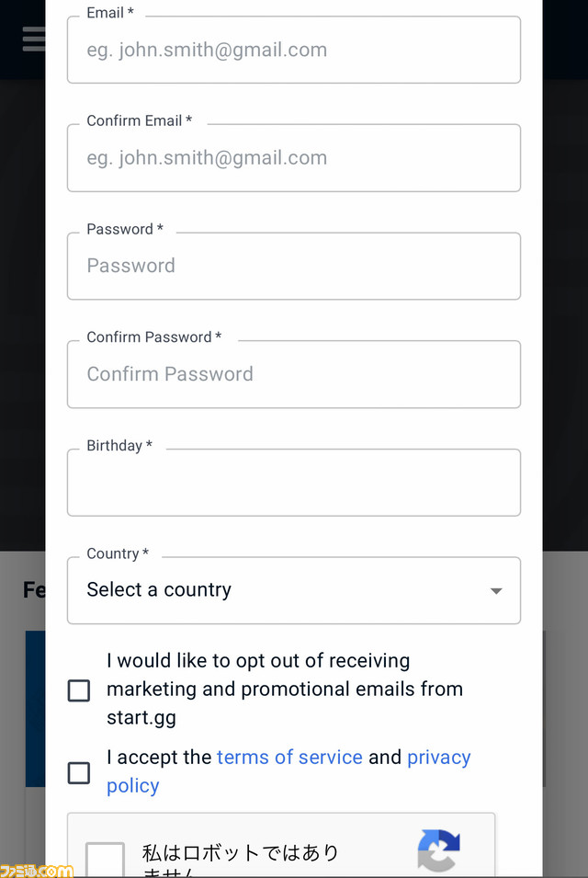Tick the accept terms checkbox
Screen dimensions: 588x878
point(79,772)
